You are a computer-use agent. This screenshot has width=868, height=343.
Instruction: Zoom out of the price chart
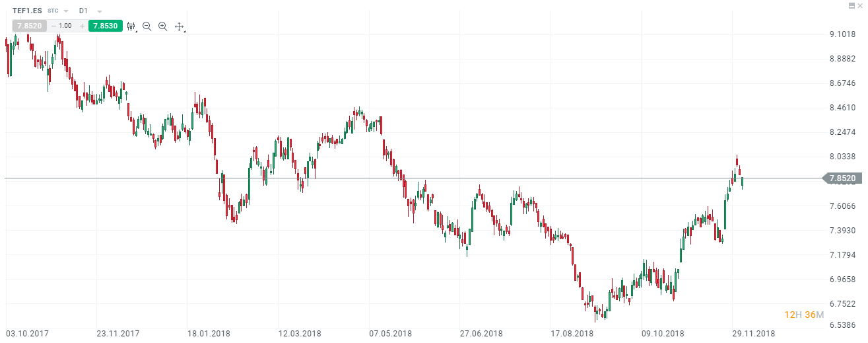coord(147,26)
